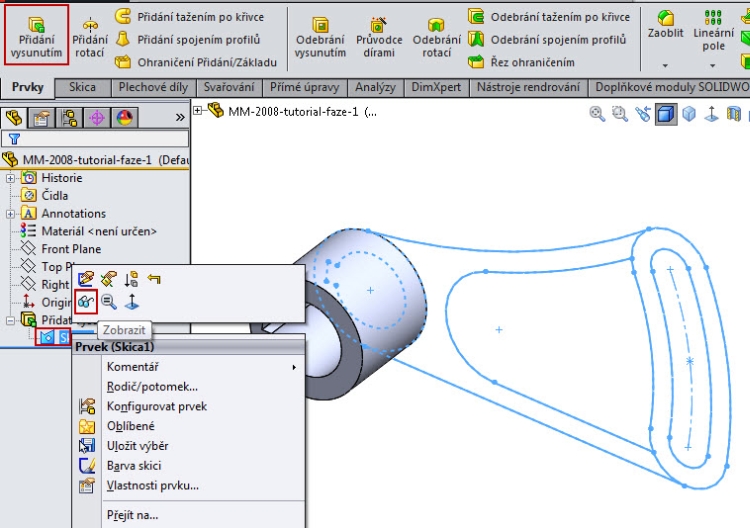Click the tree filter input field
Image resolution: width=750 pixels, height=528 pixels.
tap(95, 139)
